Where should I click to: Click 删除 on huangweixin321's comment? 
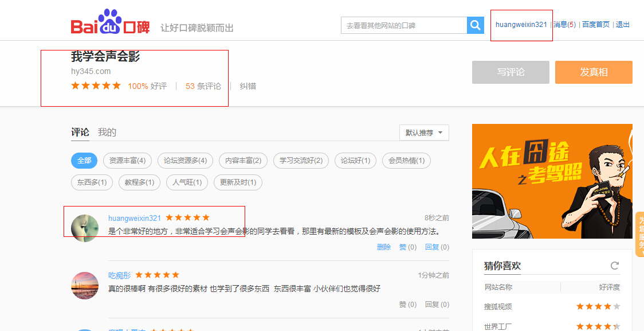point(384,247)
